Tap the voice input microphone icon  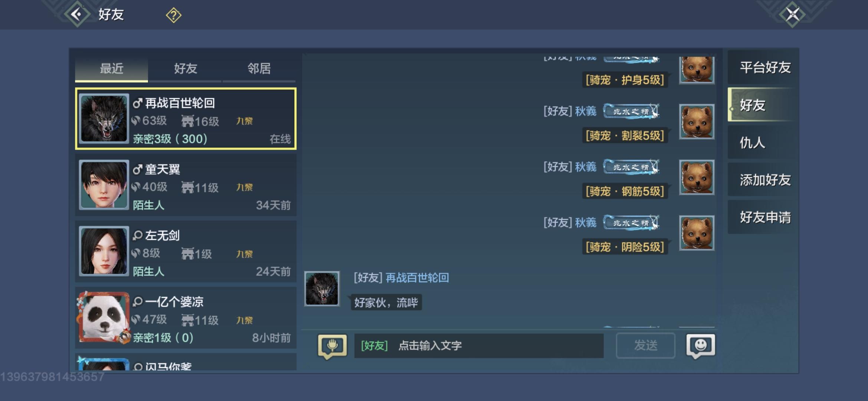(332, 346)
